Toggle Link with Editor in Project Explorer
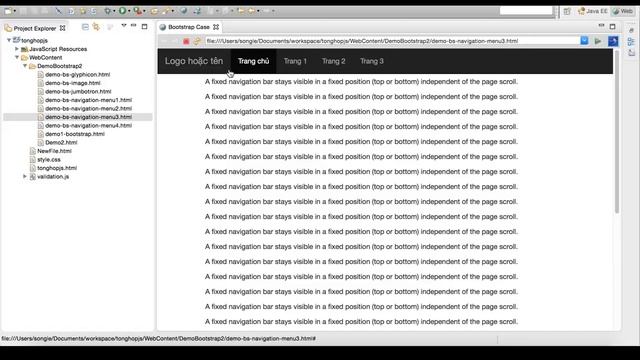640x360 pixels. tap(96, 27)
